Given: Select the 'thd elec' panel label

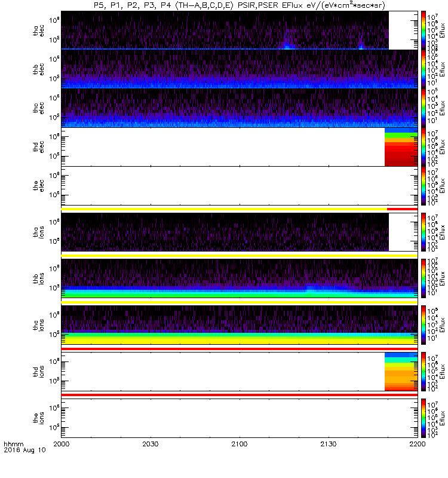Looking at the screenshot, I should (38, 146).
